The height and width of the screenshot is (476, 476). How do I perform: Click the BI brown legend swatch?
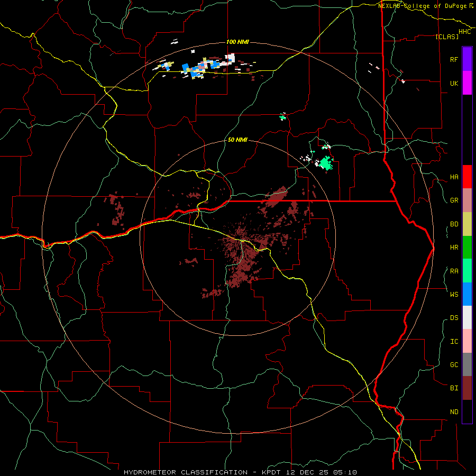pyautogui.click(x=467, y=388)
